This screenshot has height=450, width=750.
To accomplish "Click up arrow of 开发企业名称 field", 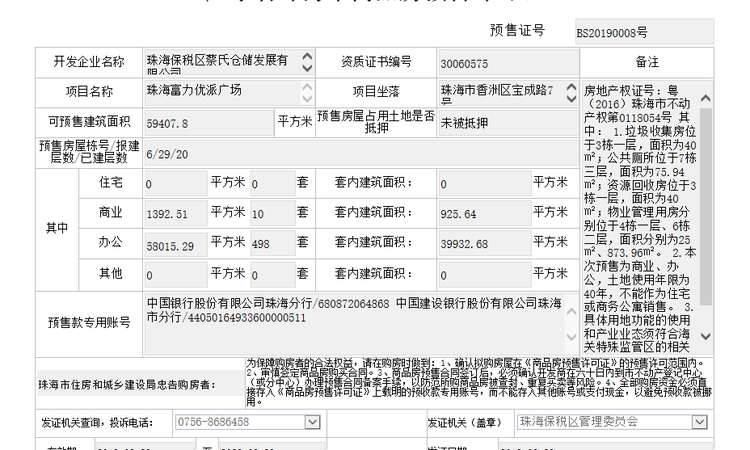I will coord(307,56).
